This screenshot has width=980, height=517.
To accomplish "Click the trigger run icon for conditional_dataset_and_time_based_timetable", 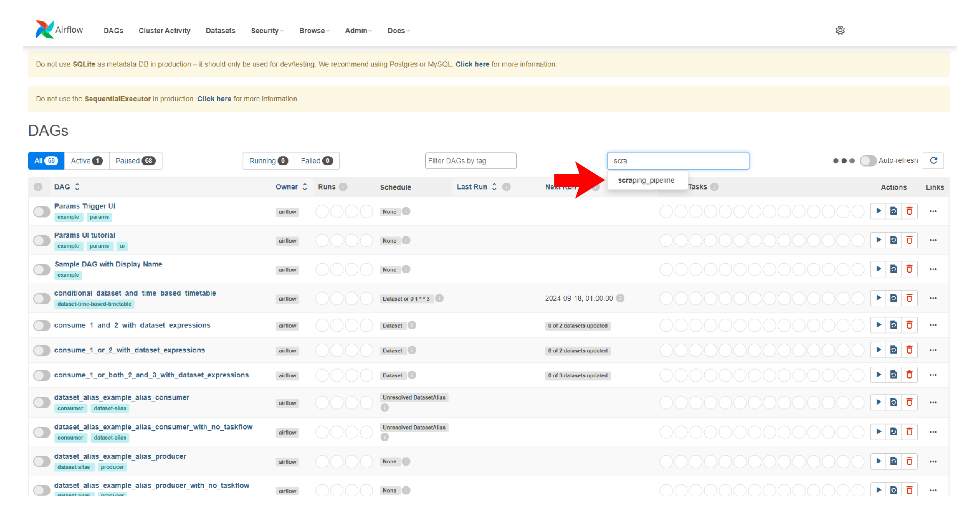I will (879, 298).
